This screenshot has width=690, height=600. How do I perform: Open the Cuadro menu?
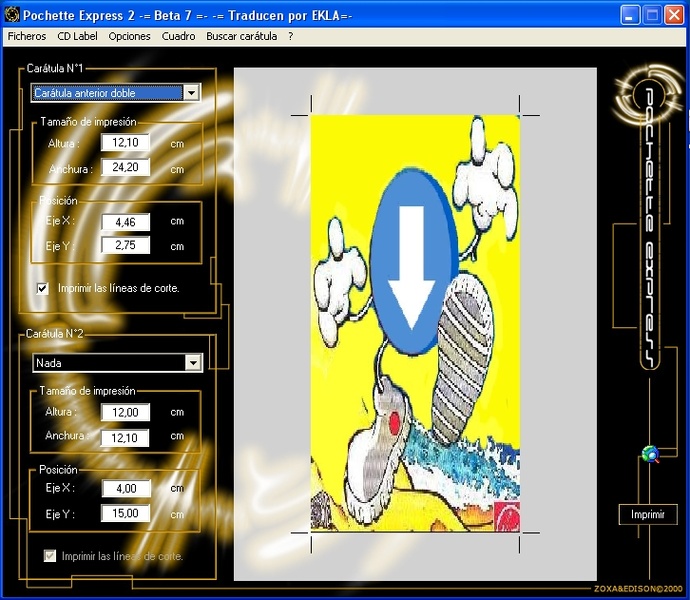[x=178, y=36]
